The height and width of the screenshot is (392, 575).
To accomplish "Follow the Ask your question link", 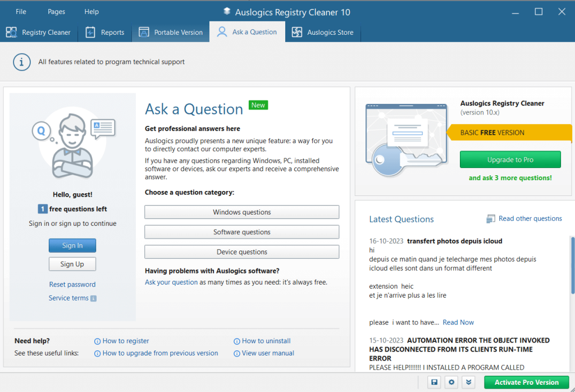I will tap(171, 282).
